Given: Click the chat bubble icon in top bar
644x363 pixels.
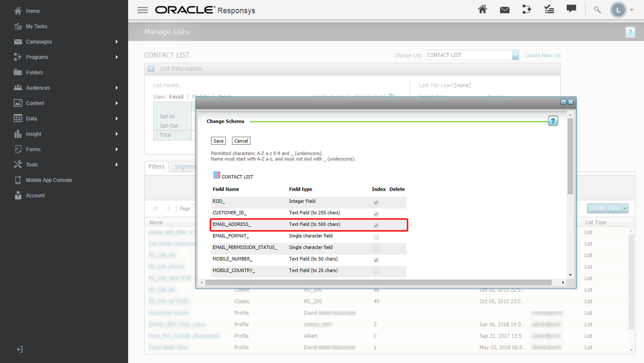Looking at the screenshot, I should pos(571,9).
